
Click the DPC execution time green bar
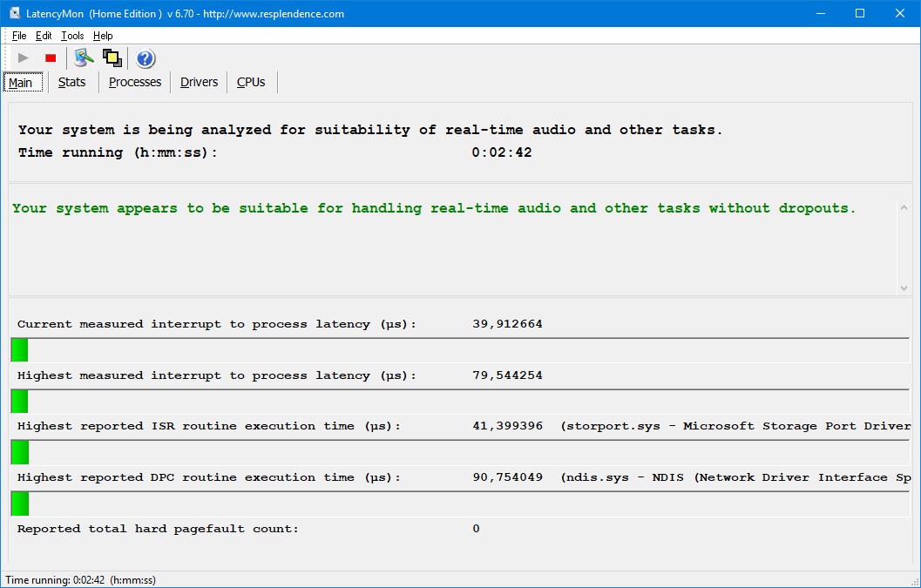point(19,504)
